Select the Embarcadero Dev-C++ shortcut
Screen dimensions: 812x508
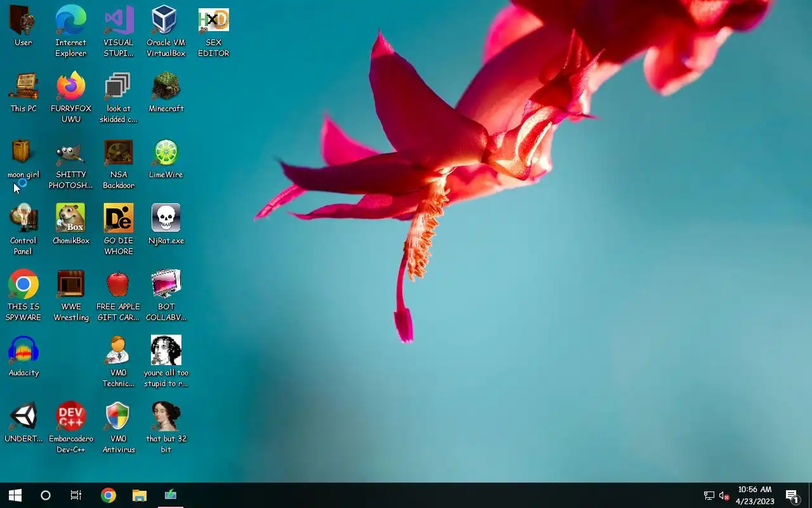click(71, 428)
